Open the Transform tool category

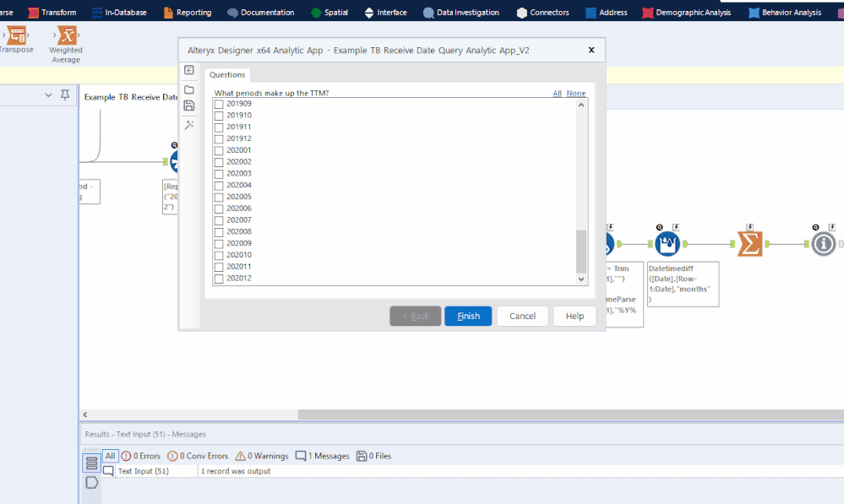[x=52, y=13]
